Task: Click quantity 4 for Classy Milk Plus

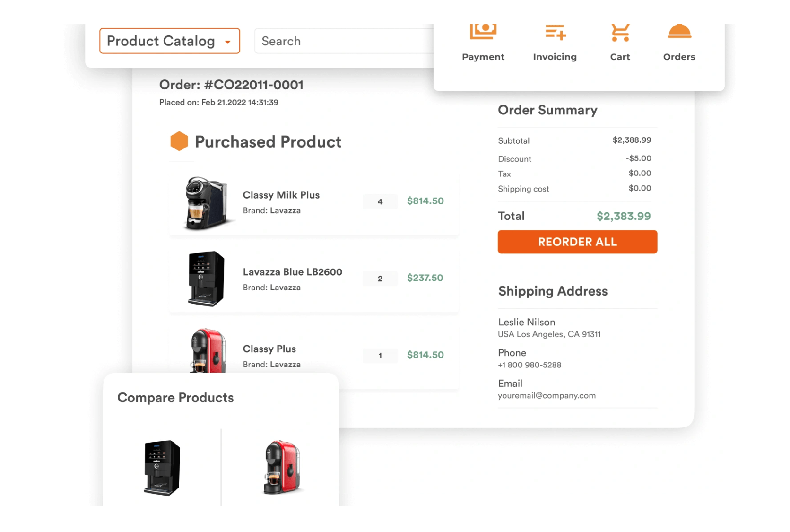Action: point(380,202)
